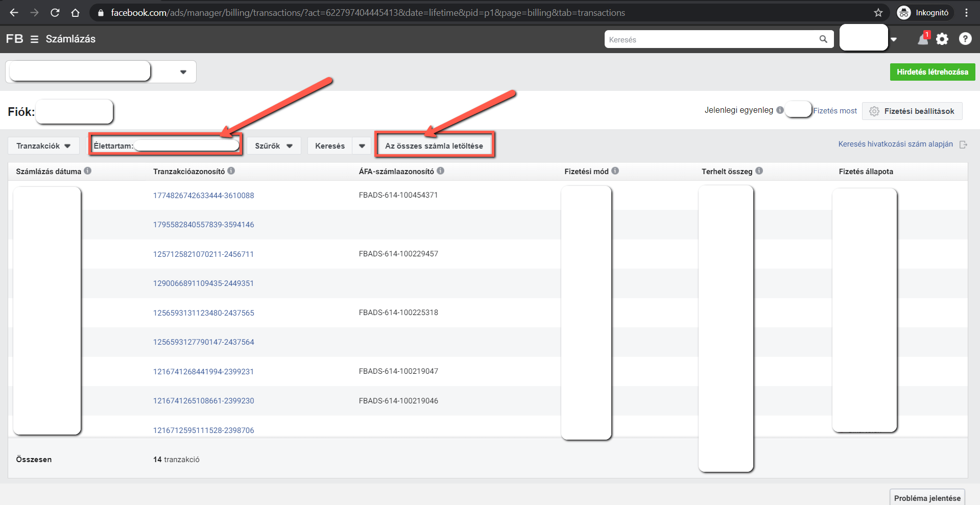This screenshot has width=980, height=505.
Task: Click the address bar URL
Action: tap(368, 13)
